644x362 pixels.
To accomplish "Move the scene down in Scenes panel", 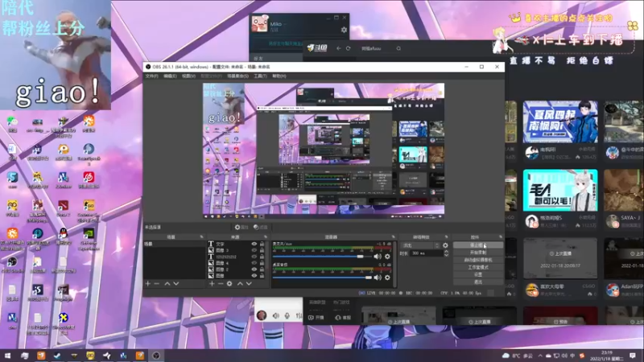I will click(x=176, y=284).
